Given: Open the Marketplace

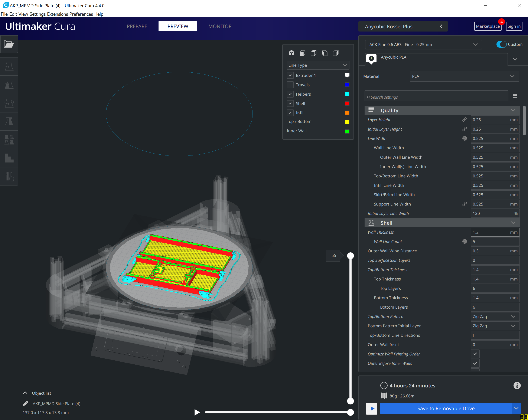Looking at the screenshot, I should click(x=488, y=26).
